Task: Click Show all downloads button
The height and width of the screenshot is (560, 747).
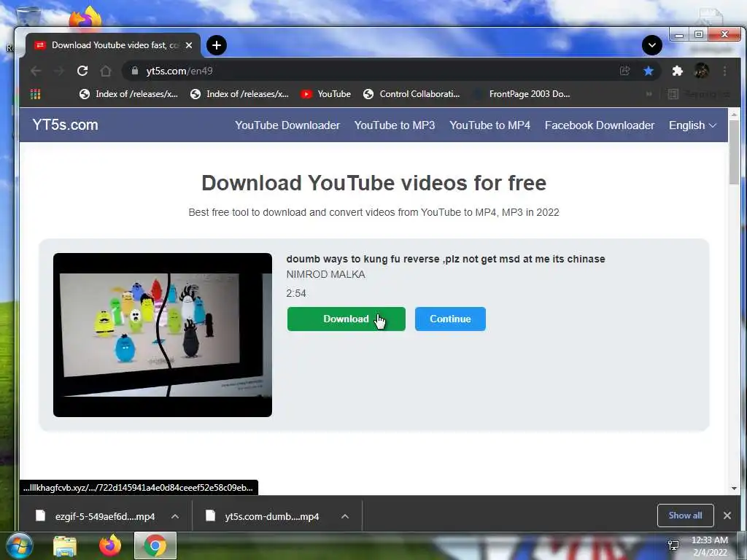Action: tap(685, 516)
